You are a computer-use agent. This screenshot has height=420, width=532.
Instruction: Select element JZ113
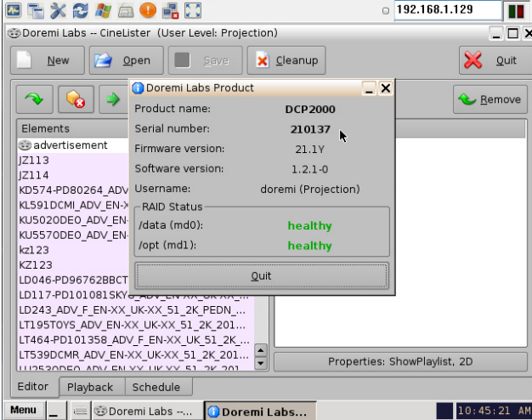click(x=73, y=160)
